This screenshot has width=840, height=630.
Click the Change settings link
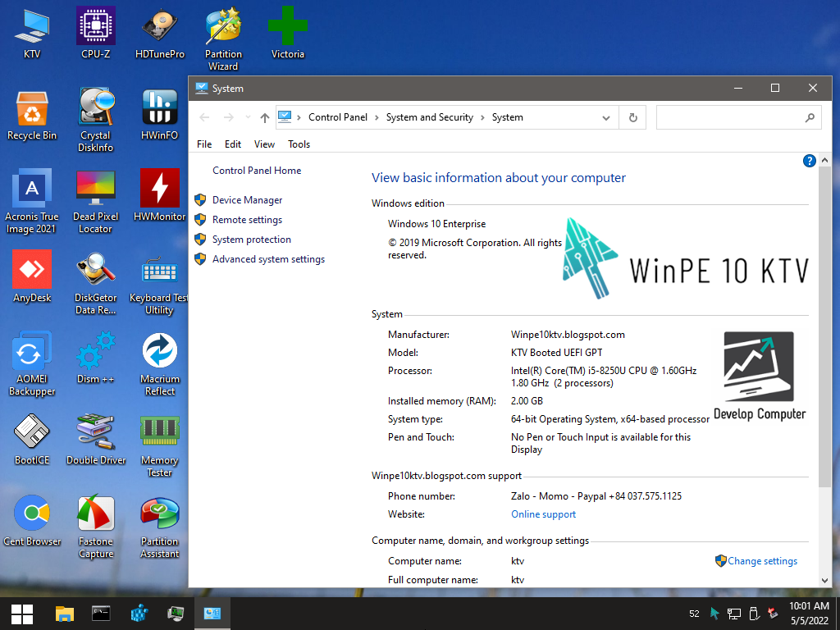tap(762, 561)
